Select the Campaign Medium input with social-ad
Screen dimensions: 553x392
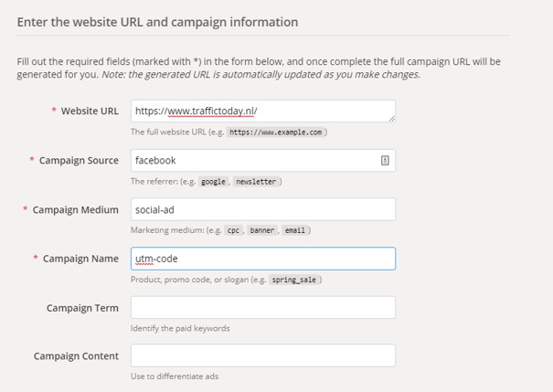tap(262, 209)
